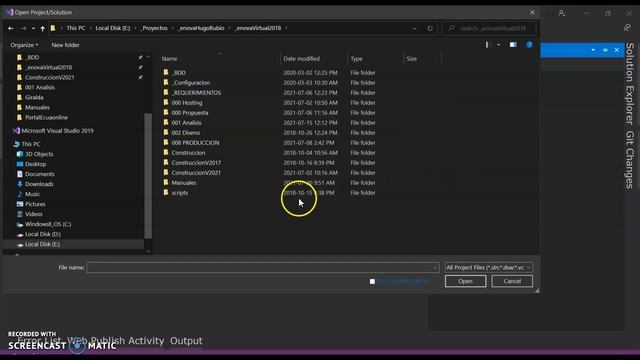Switch to the Web Publish Activity tab
This screenshot has height=360, width=640.
116,341
